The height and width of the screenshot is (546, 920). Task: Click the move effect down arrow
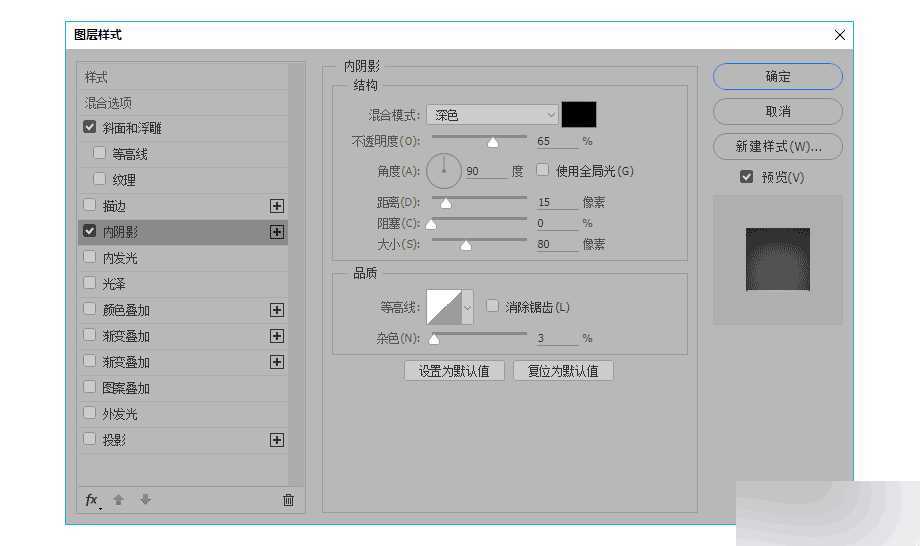[145, 500]
